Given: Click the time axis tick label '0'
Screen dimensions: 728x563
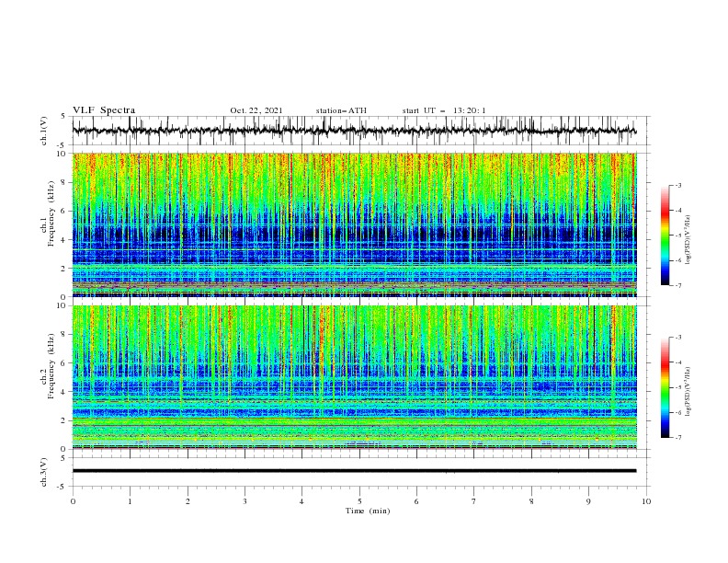Looking at the screenshot, I should [x=73, y=501].
